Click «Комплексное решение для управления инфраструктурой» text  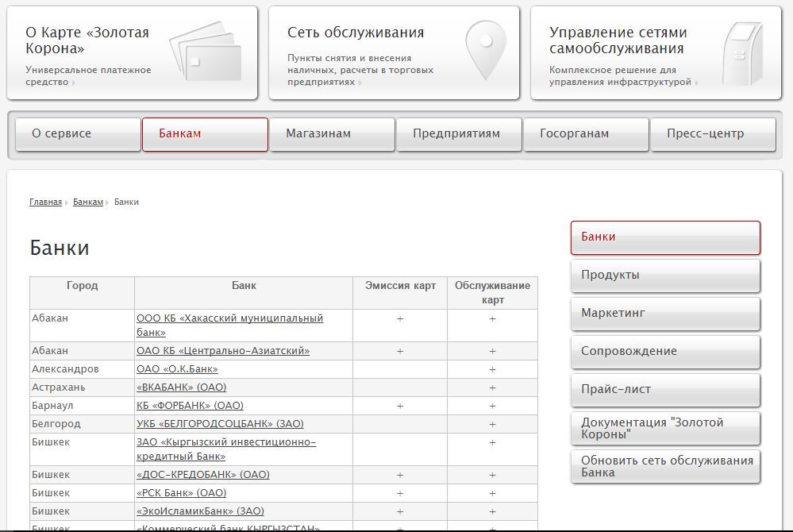click(x=620, y=76)
